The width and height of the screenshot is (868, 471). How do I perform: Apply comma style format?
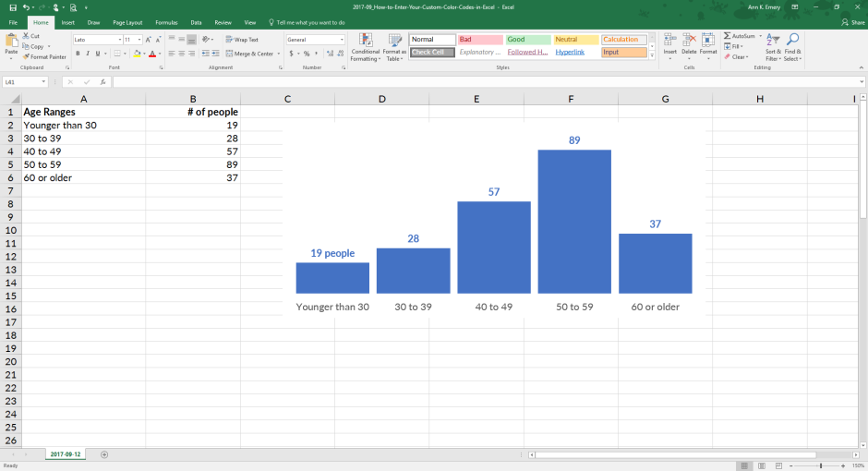point(316,54)
